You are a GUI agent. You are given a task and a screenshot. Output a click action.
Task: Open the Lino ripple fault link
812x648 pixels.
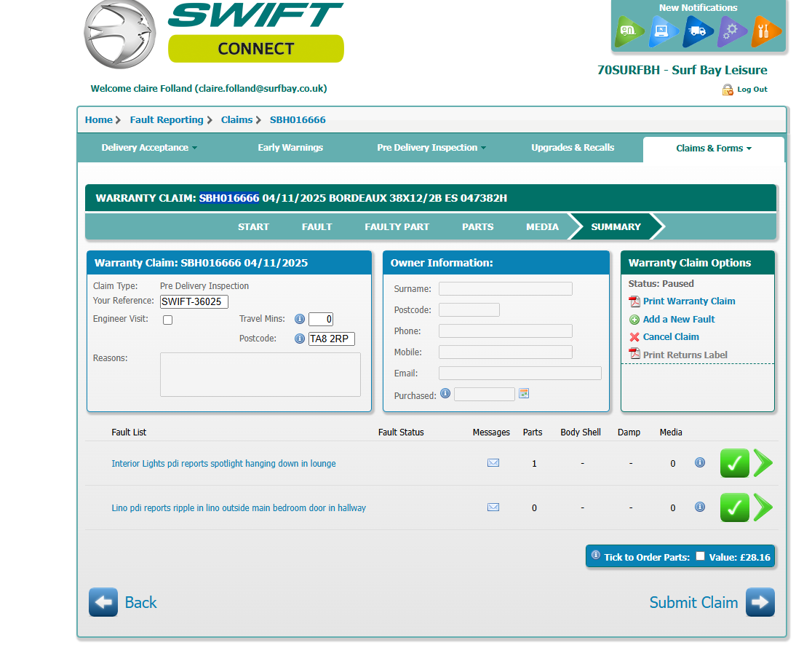(238, 508)
